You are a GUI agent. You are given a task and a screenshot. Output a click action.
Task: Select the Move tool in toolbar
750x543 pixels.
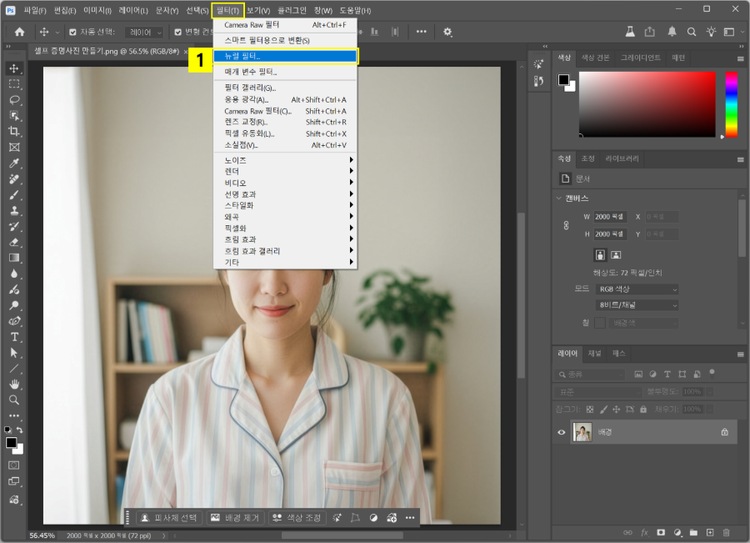[x=14, y=68]
